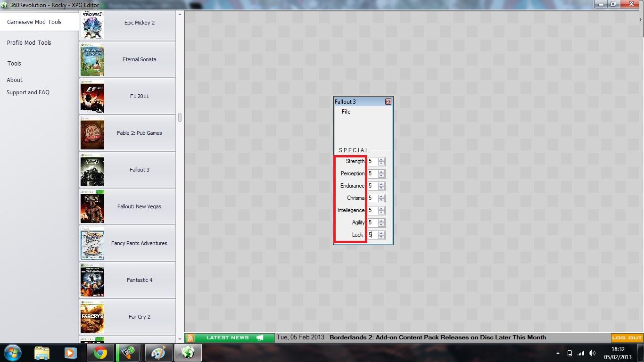
Task: Click the game list scrollbar thumb
Action: (x=180, y=117)
